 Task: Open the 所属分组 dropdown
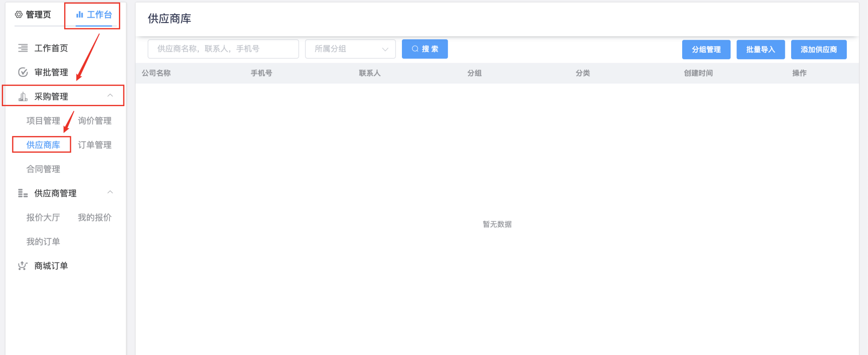[x=350, y=49]
